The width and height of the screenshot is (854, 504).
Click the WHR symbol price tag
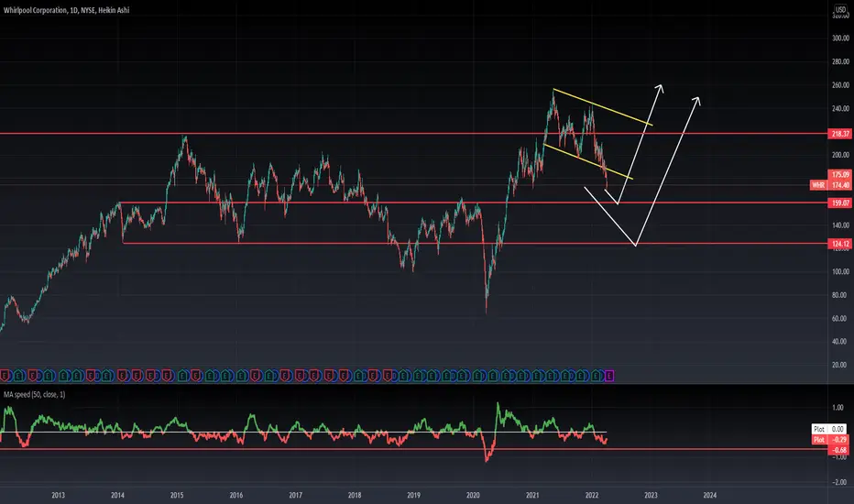(x=818, y=185)
